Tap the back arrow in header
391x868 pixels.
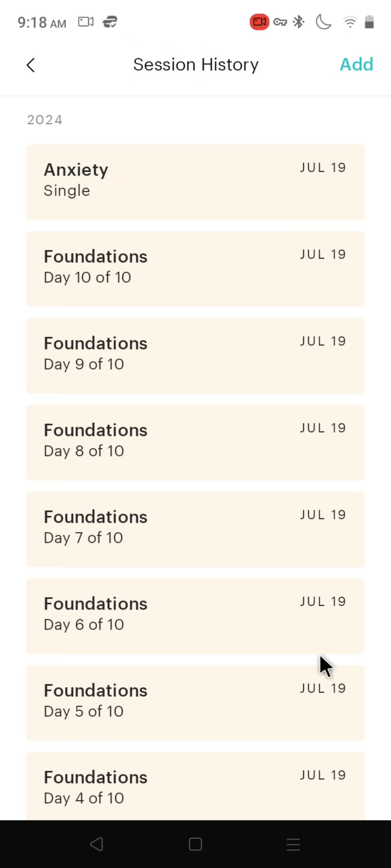(x=31, y=65)
